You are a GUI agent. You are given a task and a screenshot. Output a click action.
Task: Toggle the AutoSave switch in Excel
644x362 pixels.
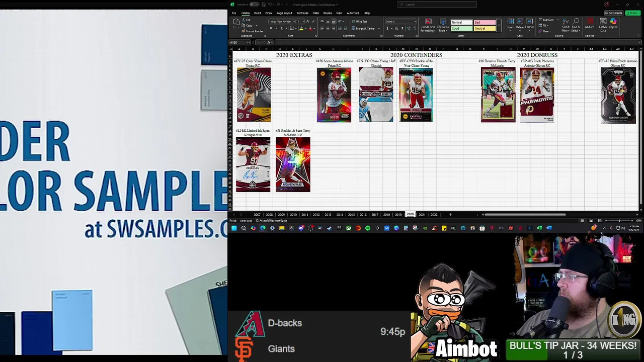point(255,5)
